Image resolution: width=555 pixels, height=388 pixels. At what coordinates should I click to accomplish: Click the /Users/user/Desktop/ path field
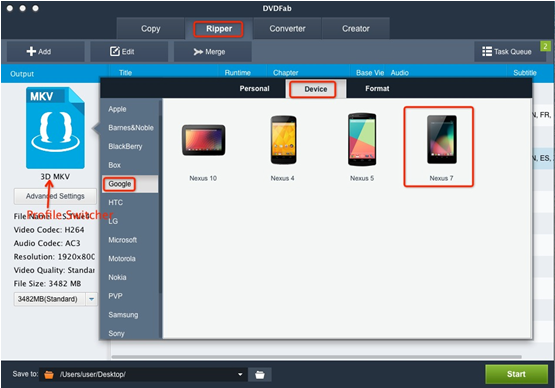[143, 375]
